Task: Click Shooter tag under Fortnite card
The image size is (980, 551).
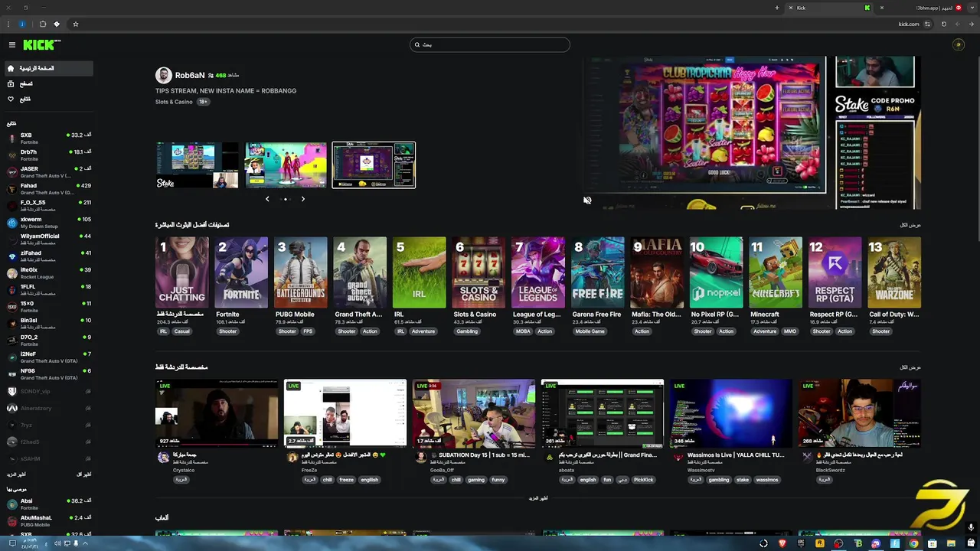Action: pyautogui.click(x=228, y=331)
